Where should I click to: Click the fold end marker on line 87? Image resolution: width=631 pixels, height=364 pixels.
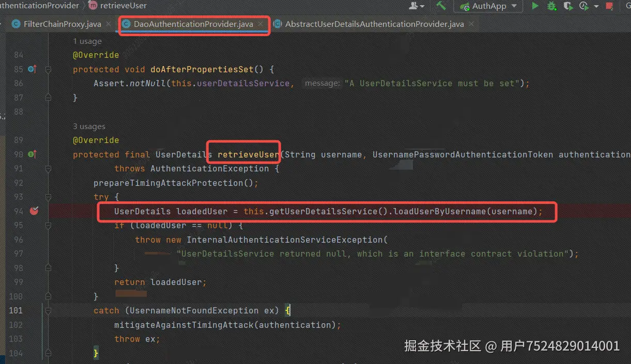tap(48, 98)
